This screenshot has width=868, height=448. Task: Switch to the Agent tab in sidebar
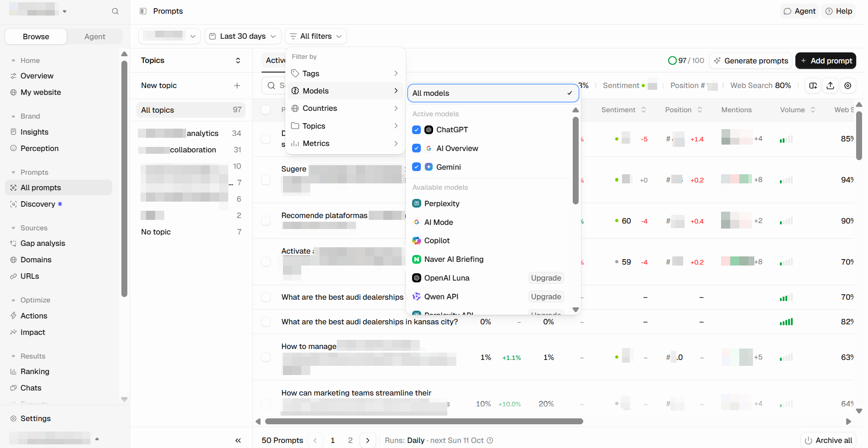tap(94, 37)
